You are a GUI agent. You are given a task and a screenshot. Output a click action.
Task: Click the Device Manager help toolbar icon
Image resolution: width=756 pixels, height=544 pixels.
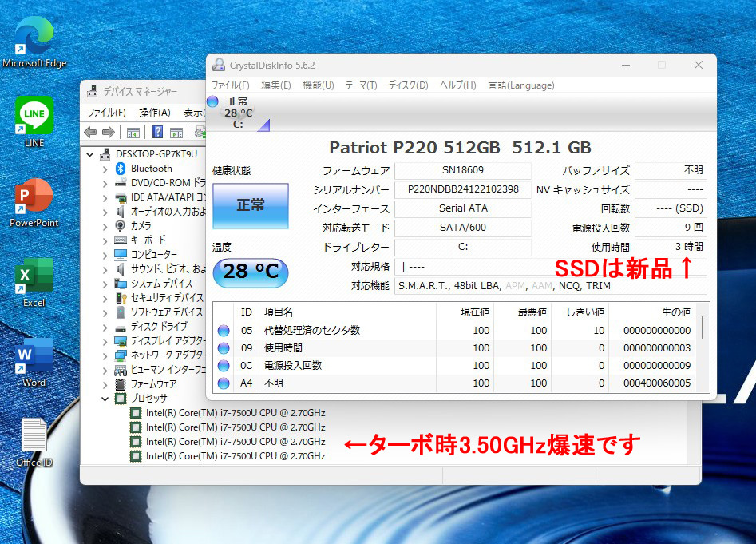[157, 132]
